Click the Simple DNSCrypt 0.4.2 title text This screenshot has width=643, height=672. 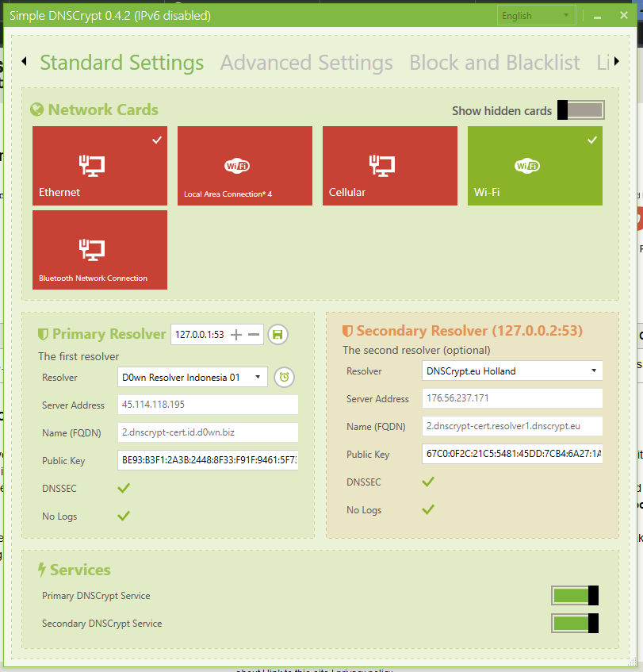pos(110,16)
